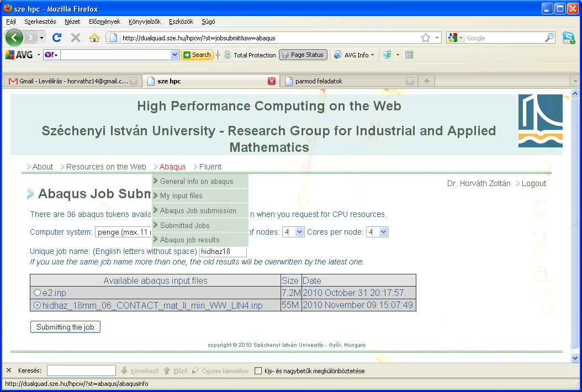The width and height of the screenshot is (582, 392).
Task: Choose Submitted Jobs menu item
Action: point(200,225)
